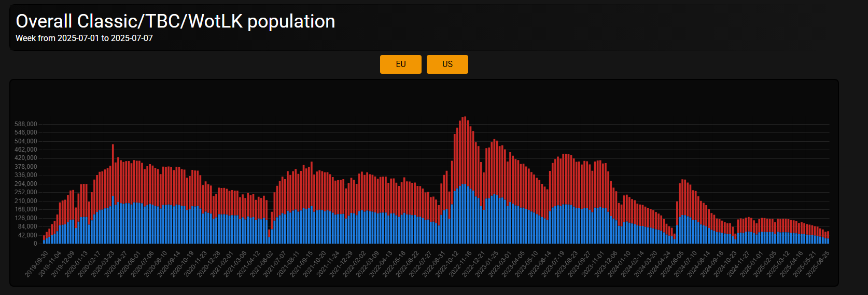Click the 'Week from 2025-07-01 to 2025-07-07' subtitle

pos(84,38)
